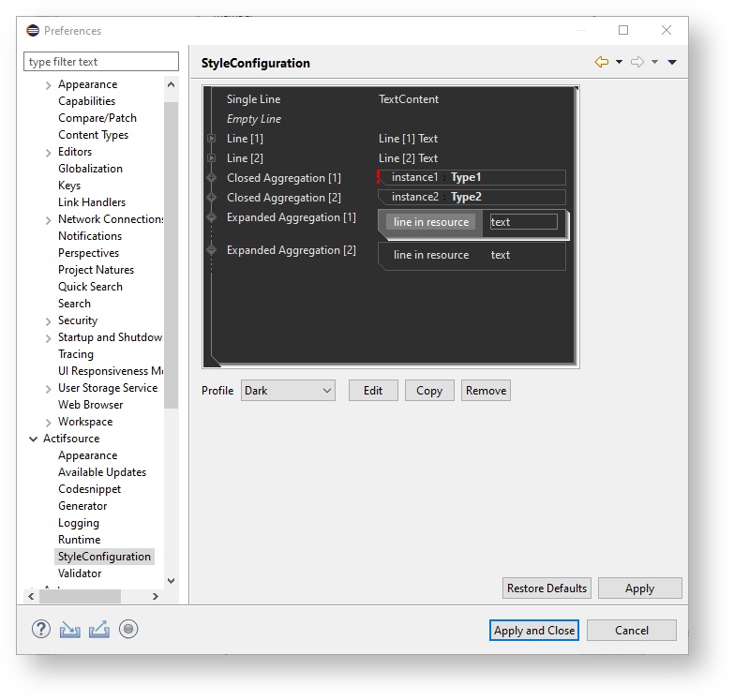The width and height of the screenshot is (734, 700).
Task: Click the expand icon beside Line [1]
Action: click(x=212, y=139)
